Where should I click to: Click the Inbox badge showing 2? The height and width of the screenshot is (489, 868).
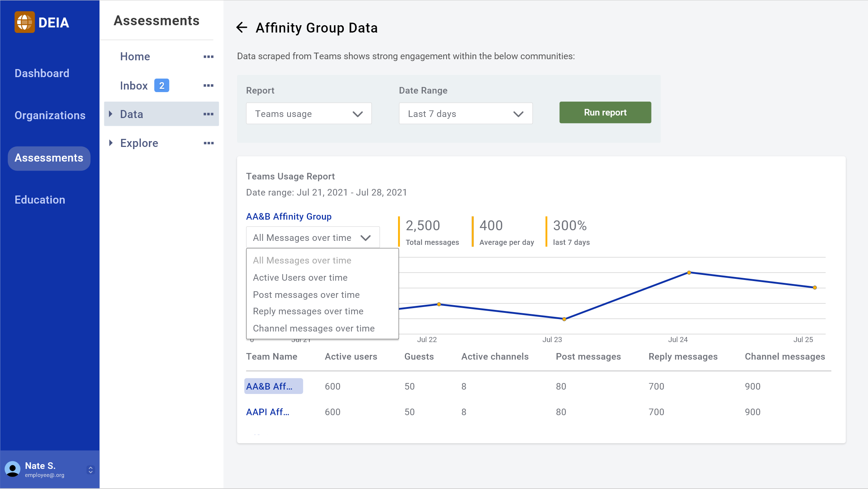click(161, 86)
